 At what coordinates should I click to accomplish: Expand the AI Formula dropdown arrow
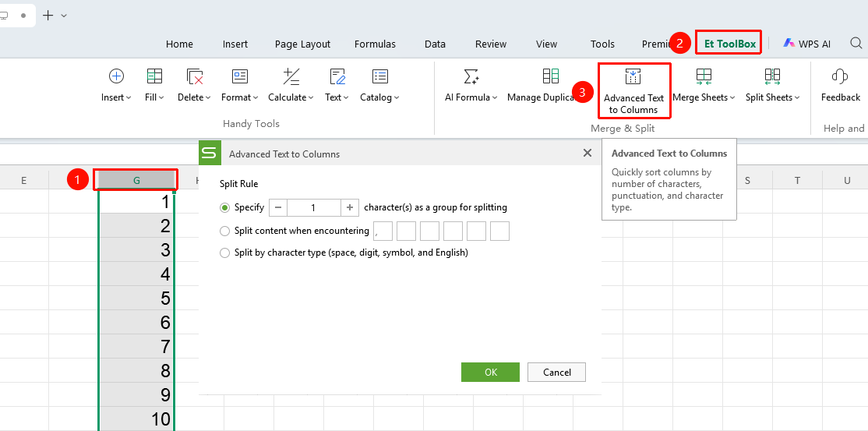[495, 97]
